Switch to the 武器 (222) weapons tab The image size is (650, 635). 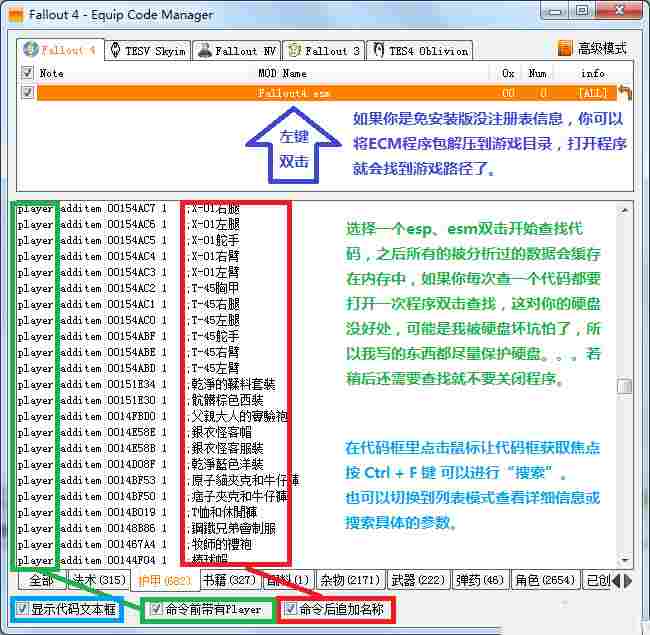click(418, 580)
